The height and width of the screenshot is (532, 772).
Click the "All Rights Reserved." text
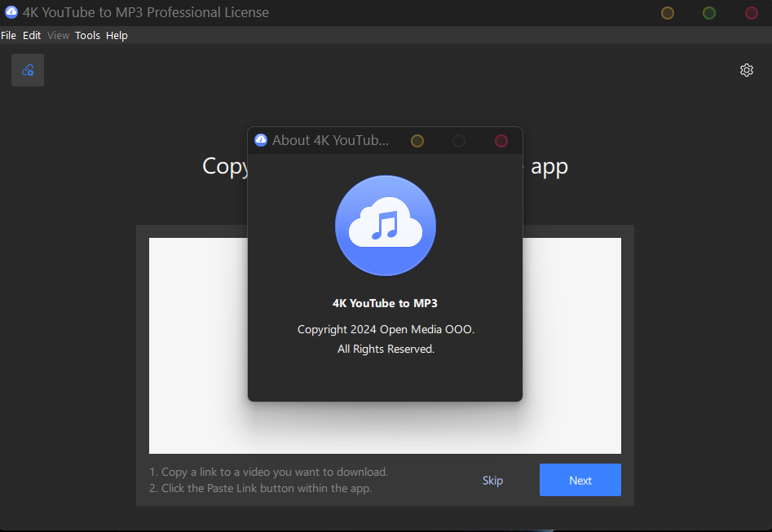[386, 349]
